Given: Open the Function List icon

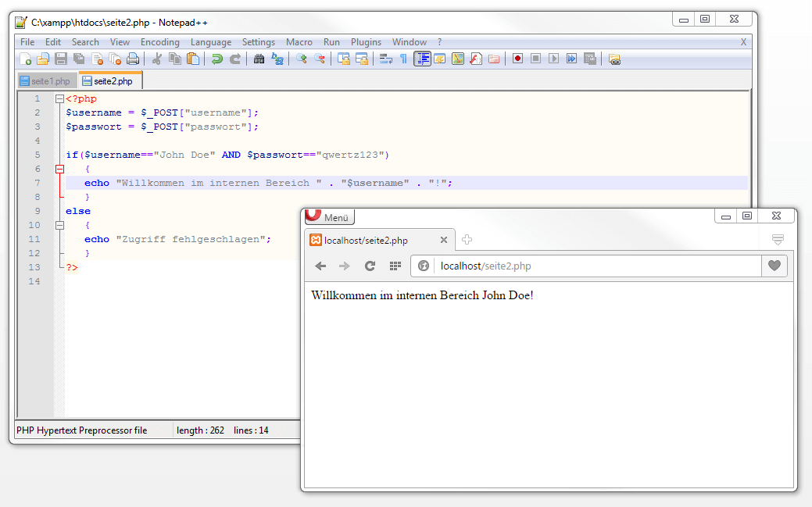Looking at the screenshot, I should (476, 59).
